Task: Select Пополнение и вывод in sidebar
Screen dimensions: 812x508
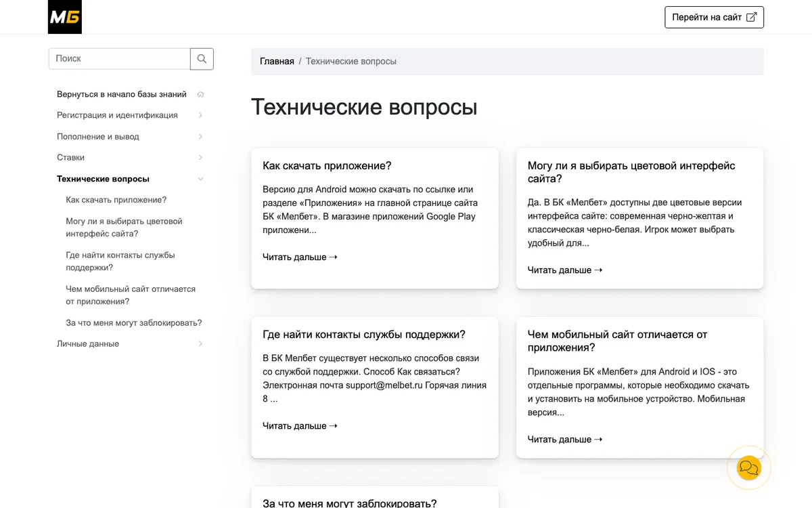Action: tap(98, 136)
